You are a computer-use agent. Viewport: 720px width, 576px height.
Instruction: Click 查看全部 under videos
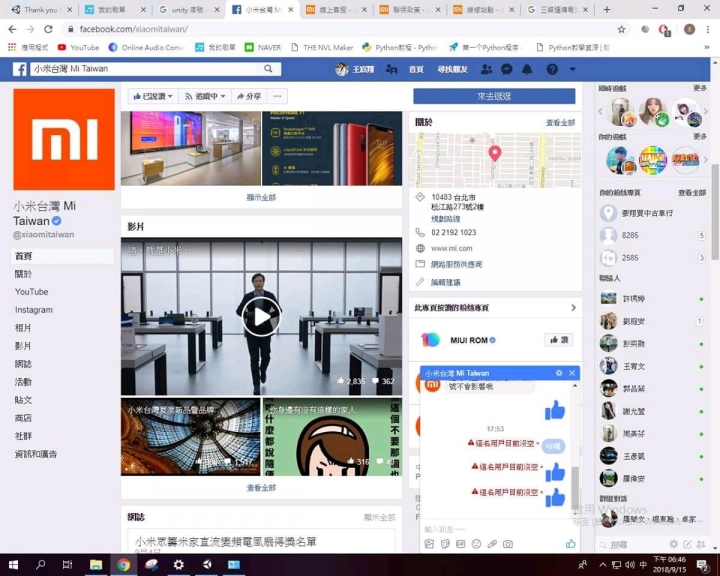coord(261,488)
